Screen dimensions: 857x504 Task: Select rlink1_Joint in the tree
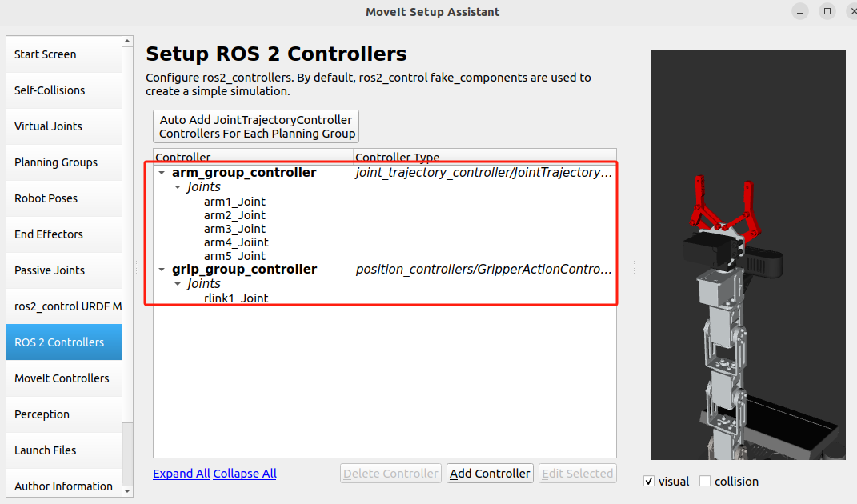click(x=236, y=298)
